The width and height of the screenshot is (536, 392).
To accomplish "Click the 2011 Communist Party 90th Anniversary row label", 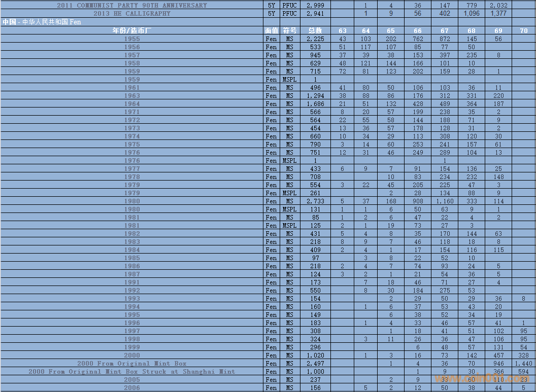I will point(131,6).
